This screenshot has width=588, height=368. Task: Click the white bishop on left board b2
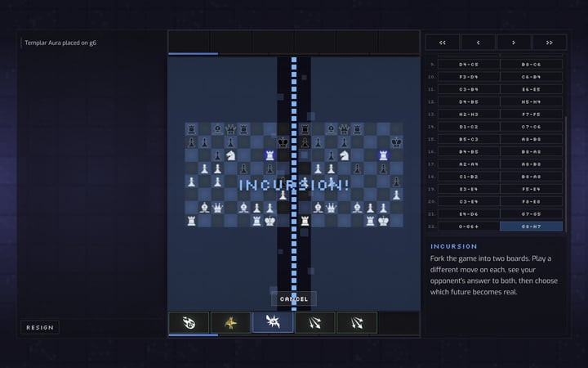[204, 208]
